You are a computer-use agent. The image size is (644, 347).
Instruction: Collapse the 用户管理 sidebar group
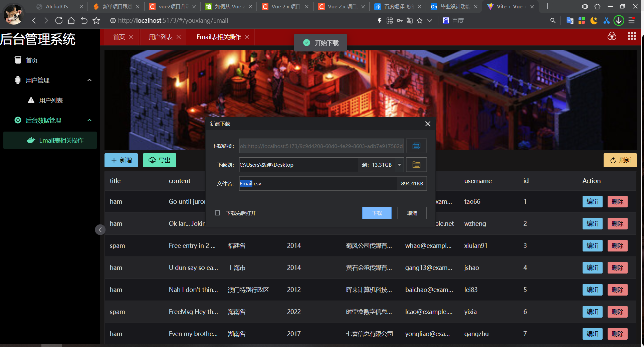[x=50, y=80]
